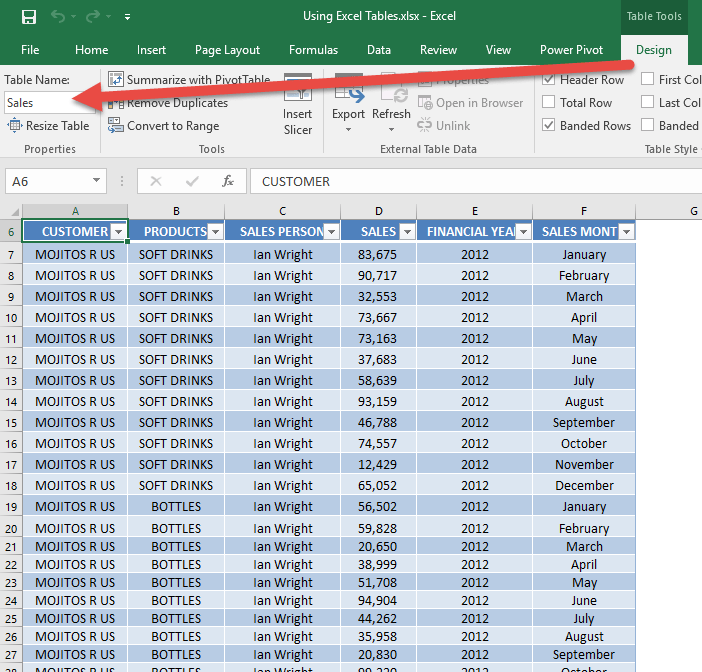Click the Insert Function fx icon

(x=228, y=181)
